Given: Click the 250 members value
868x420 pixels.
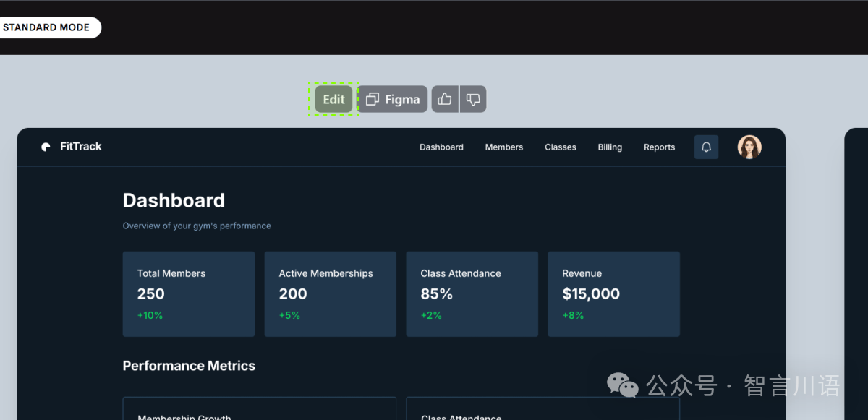Looking at the screenshot, I should click(x=151, y=294).
